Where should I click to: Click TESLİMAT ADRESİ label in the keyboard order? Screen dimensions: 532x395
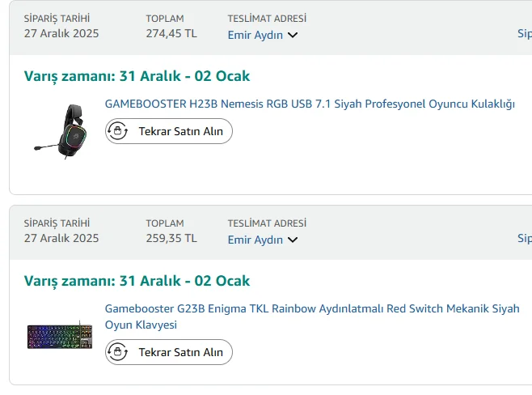[267, 223]
